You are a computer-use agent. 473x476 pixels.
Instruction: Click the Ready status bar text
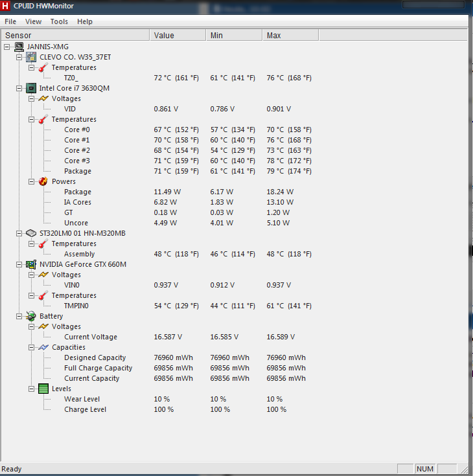coord(12,469)
